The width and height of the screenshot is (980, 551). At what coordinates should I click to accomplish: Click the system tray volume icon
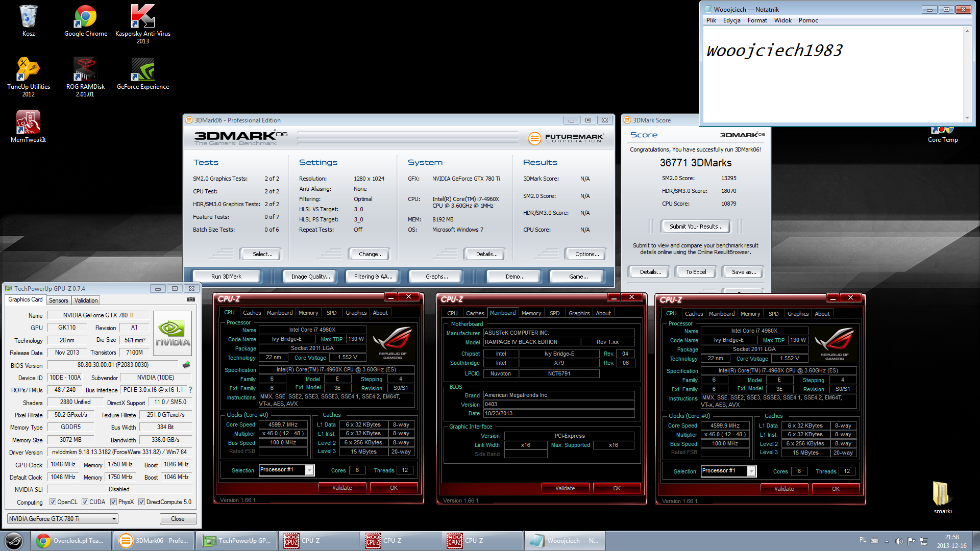(x=899, y=541)
